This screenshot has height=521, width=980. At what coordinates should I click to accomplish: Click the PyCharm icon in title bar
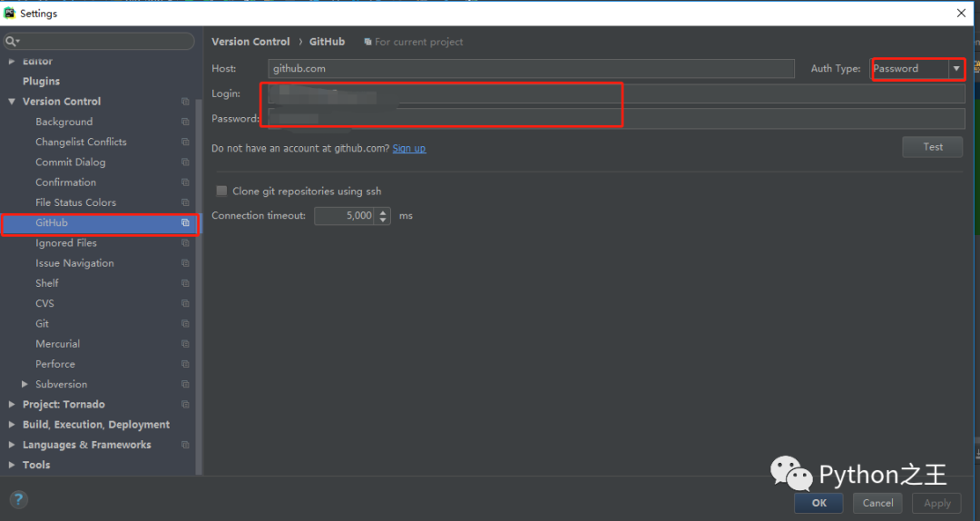(9, 13)
